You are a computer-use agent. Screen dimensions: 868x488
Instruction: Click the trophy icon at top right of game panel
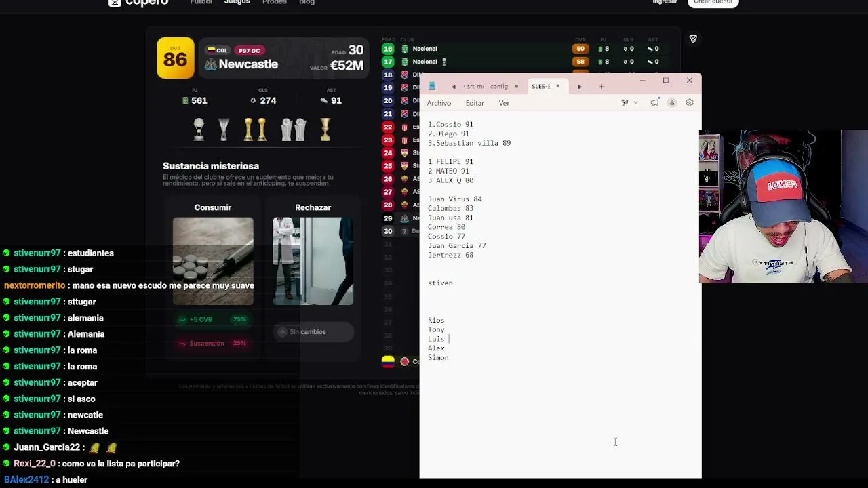(x=693, y=39)
